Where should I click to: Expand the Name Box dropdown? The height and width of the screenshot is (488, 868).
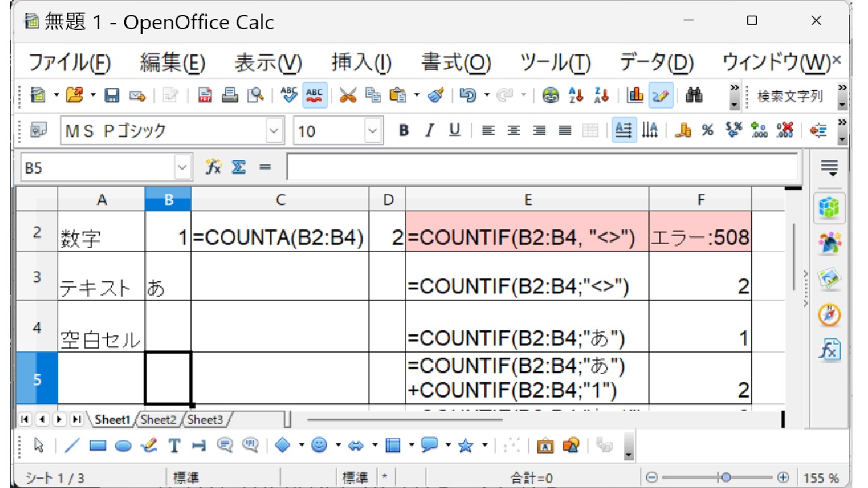tap(182, 167)
